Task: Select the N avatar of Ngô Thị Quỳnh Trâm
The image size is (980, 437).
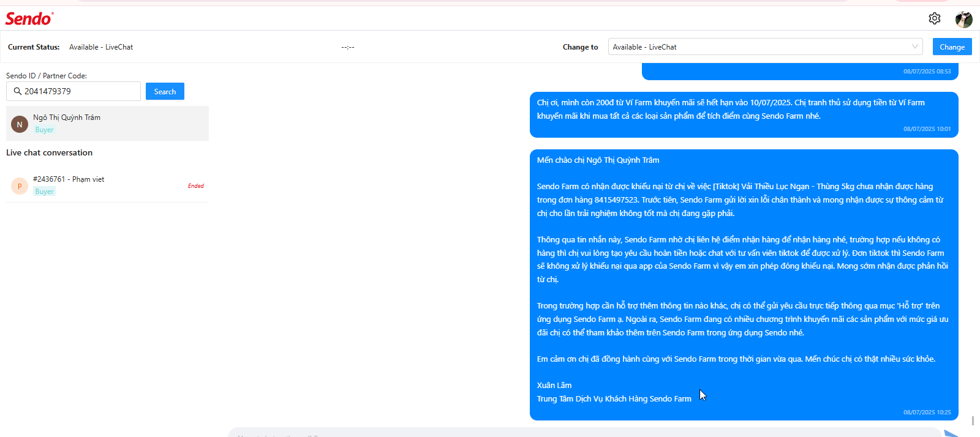Action: click(x=20, y=124)
